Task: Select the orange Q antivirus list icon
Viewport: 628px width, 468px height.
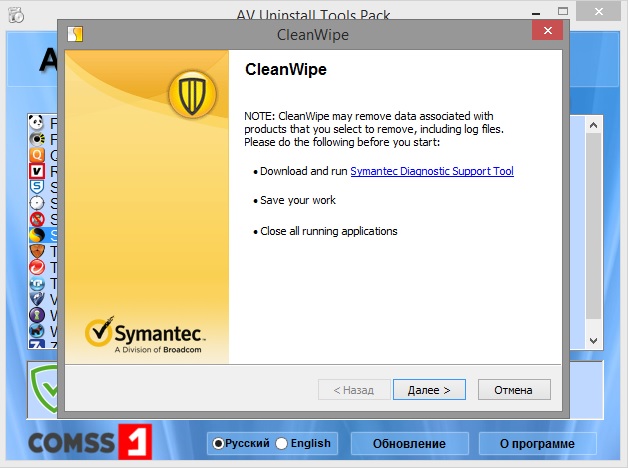Action: coord(37,155)
